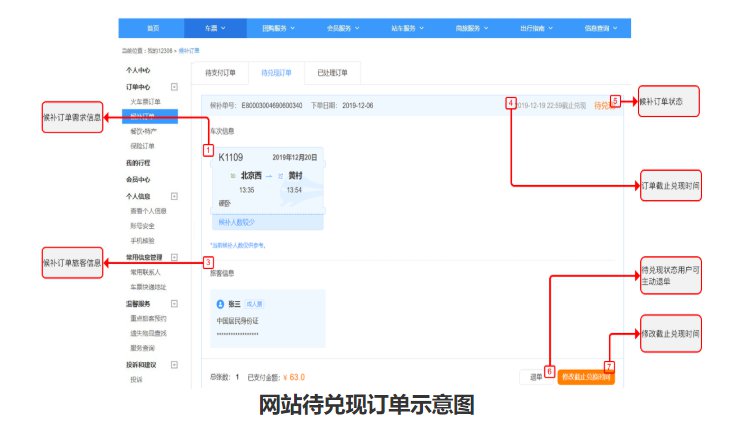738x426 pixels.
Task: Click the passenger avatar icon beside 张三
Action: click(220, 303)
